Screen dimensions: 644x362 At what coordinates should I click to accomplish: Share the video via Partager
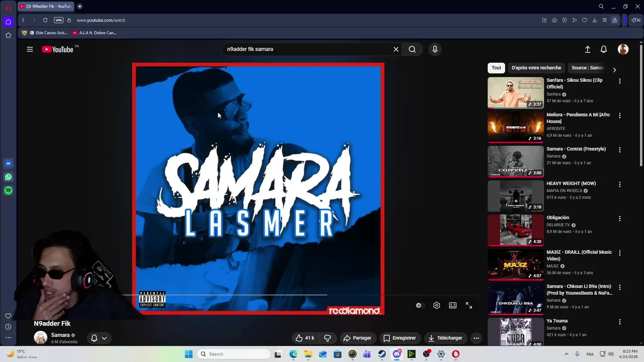click(357, 338)
